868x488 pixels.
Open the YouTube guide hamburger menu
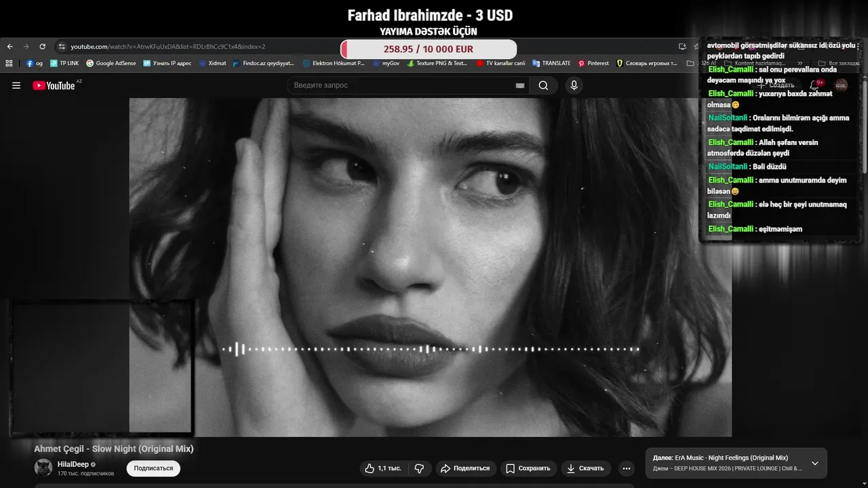[16, 85]
